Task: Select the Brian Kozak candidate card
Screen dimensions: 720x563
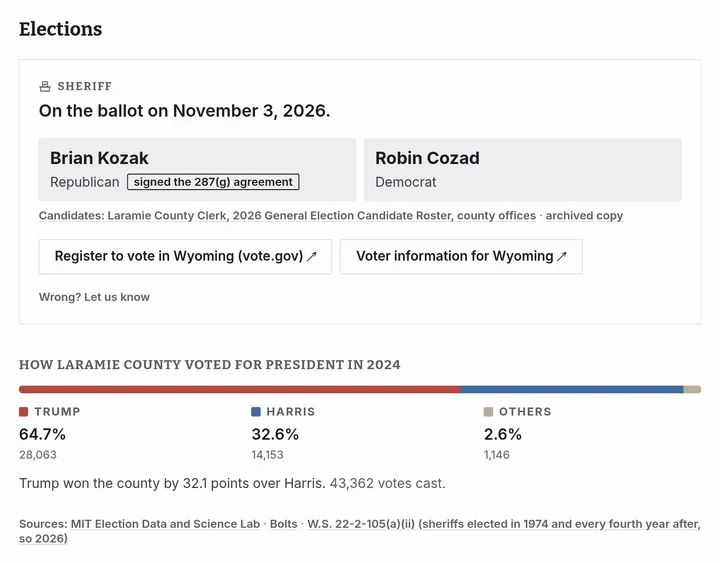Action: [197, 169]
